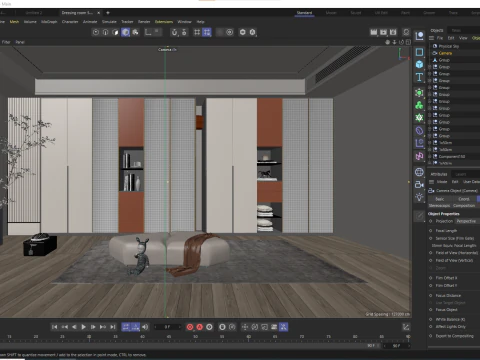Click the highlighted timeline mode icon
Image resolution: width=480 pixels, height=360 pixels.
(x=126, y=327)
